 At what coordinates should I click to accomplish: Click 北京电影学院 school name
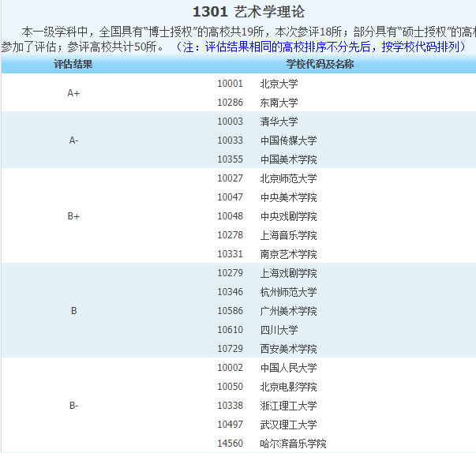coord(288,387)
